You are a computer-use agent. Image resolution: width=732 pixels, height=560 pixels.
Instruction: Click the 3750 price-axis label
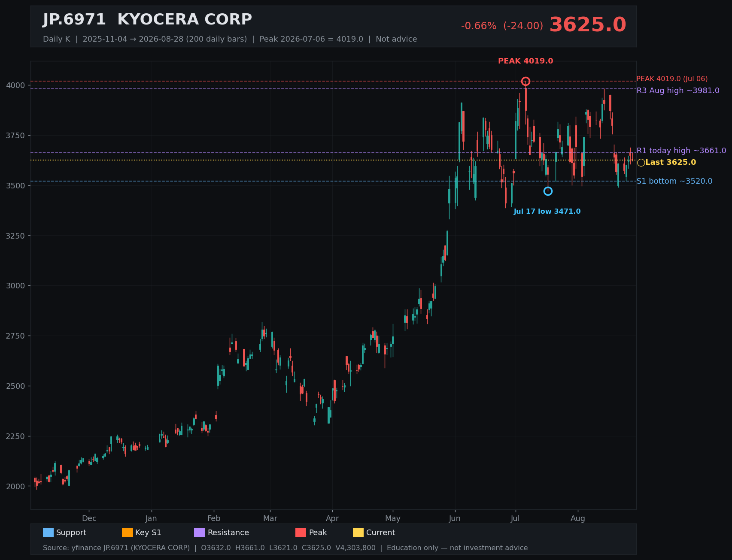point(15,135)
